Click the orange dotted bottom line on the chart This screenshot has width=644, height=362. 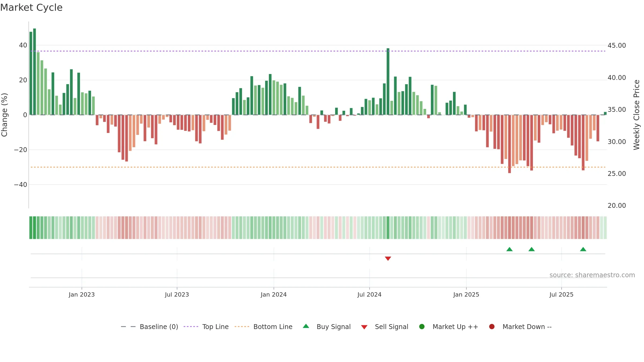(318, 167)
